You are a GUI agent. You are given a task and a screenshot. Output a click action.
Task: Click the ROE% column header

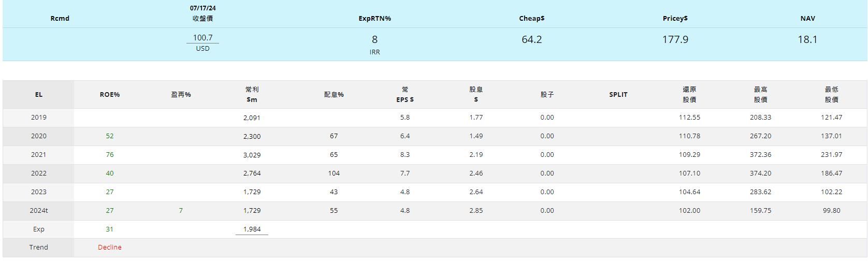coord(110,95)
